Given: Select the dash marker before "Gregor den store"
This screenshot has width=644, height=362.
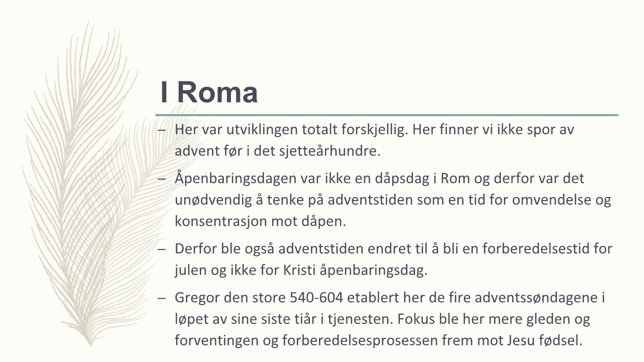Looking at the screenshot, I should pyautogui.click(x=162, y=298).
